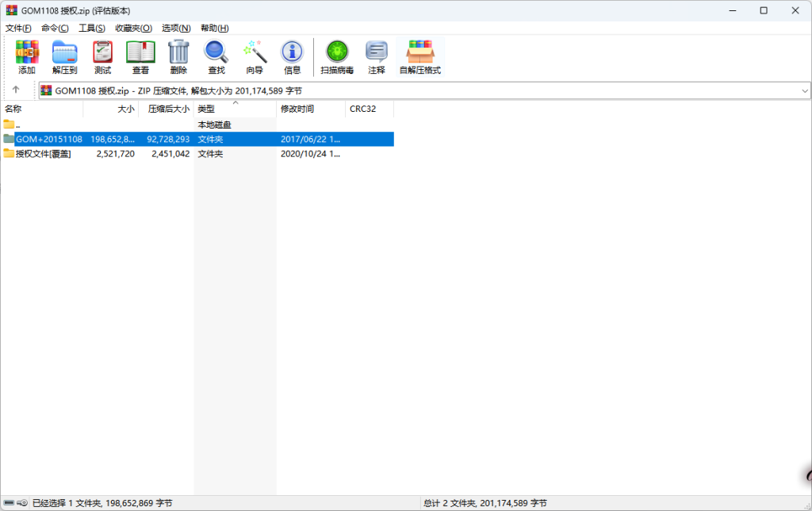Screen dimensions: 812x511
Task: Click date 2020/10/24 cell
Action: click(x=310, y=154)
